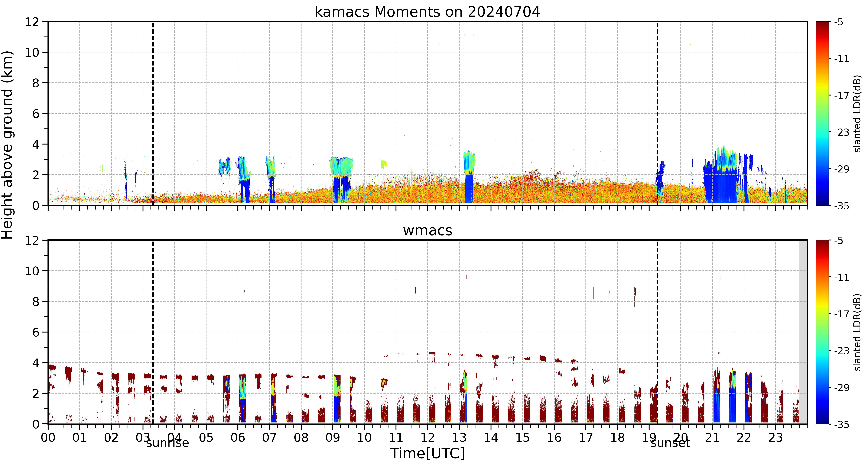Select the top colorbar 'slanted LDR(dB)' label

[857, 114]
